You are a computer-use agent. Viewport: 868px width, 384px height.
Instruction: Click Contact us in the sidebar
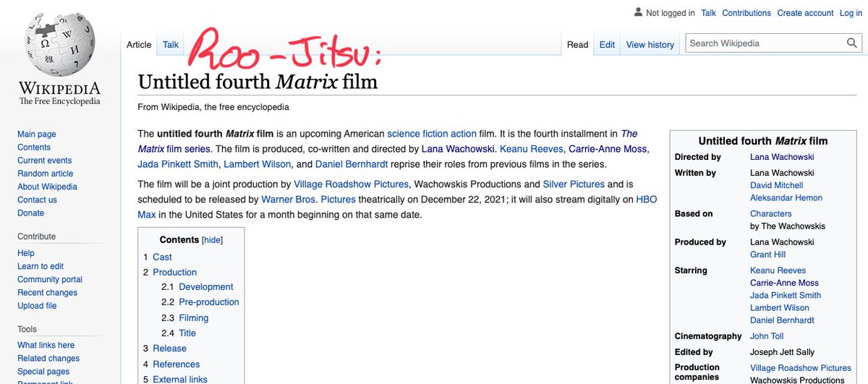pyautogui.click(x=37, y=200)
